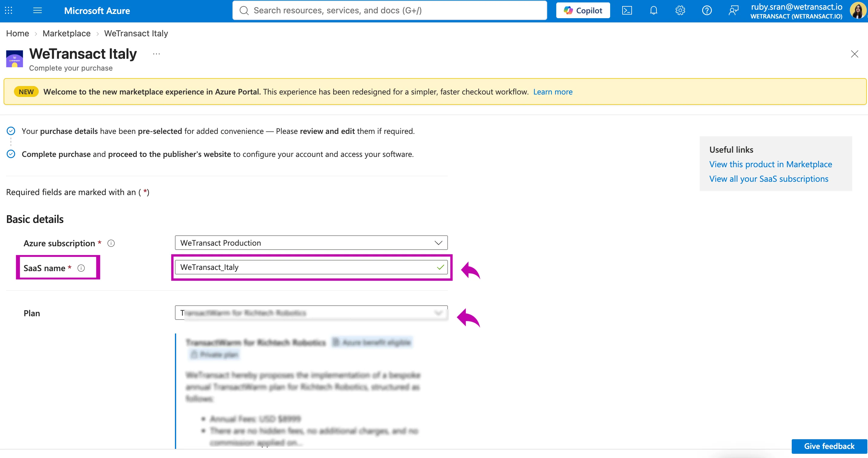This screenshot has width=868, height=458.
Task: Click the NEW badge in banner
Action: [x=26, y=92]
